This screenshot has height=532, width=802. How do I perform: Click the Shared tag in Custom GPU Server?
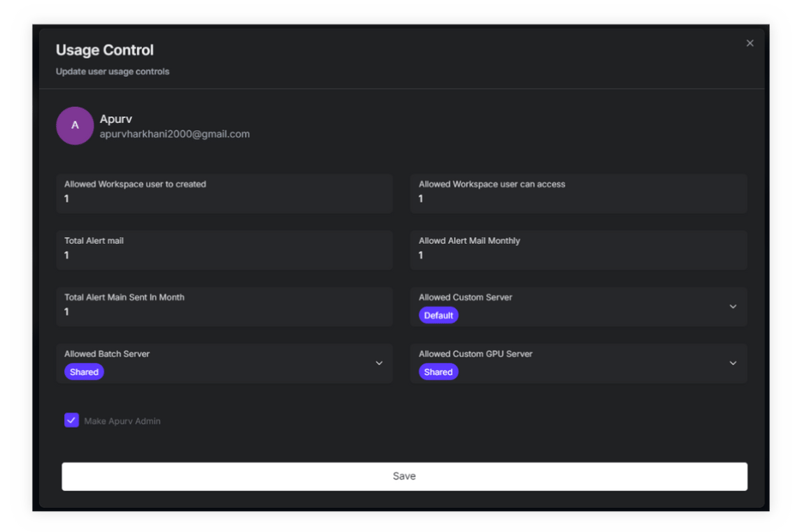point(438,372)
